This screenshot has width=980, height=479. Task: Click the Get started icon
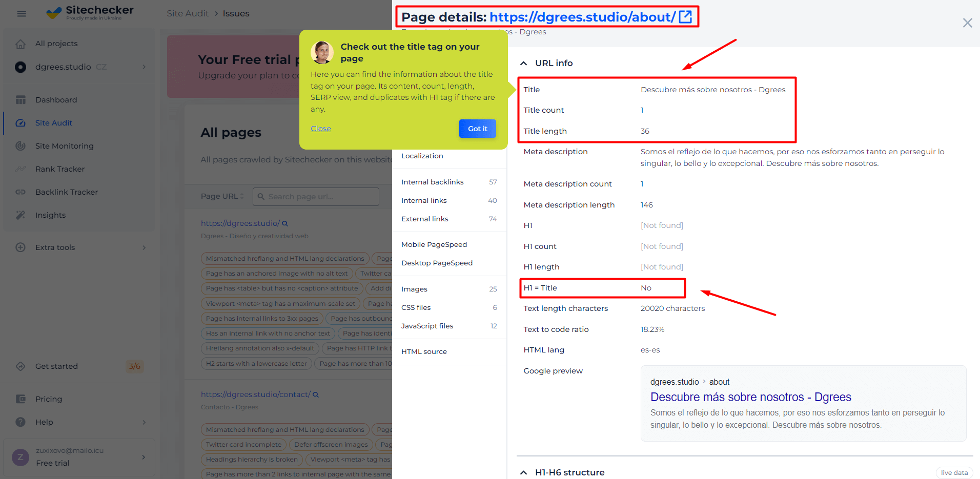point(21,366)
